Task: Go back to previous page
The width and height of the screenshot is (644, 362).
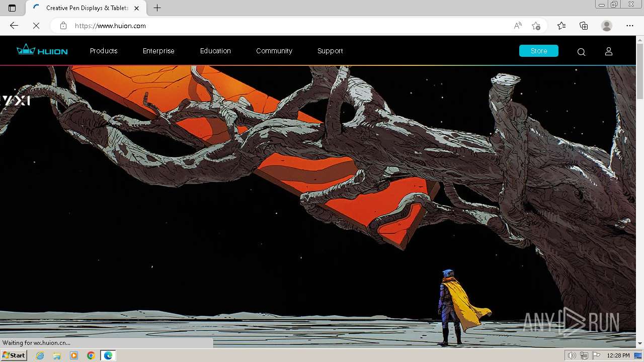Action: (x=14, y=26)
